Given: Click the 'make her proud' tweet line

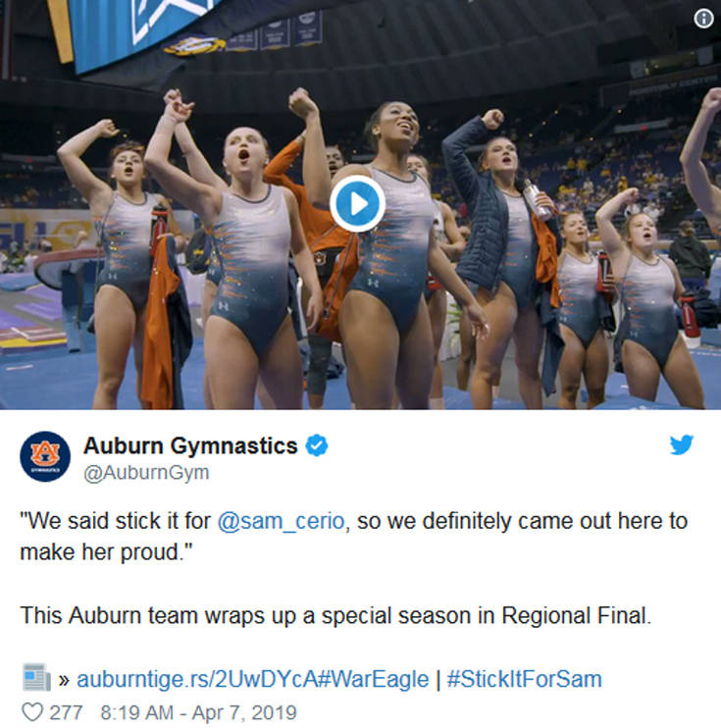Looking at the screenshot, I should pos(106,552).
